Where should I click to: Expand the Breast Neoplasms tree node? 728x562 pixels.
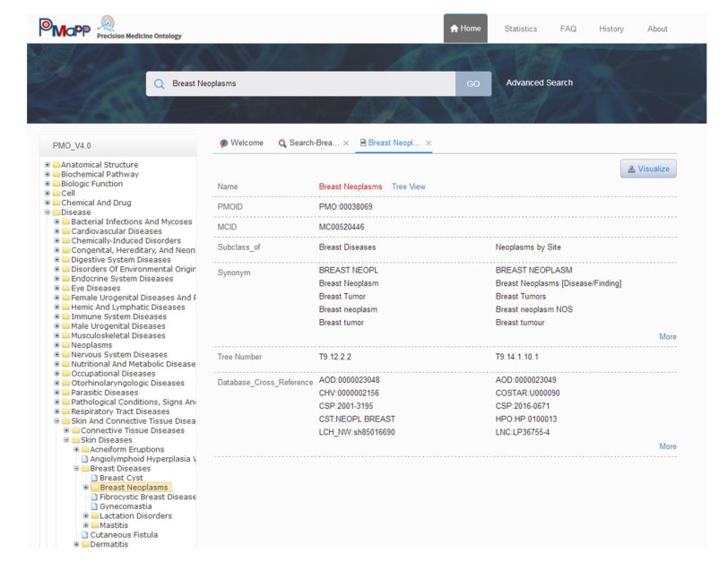86,488
